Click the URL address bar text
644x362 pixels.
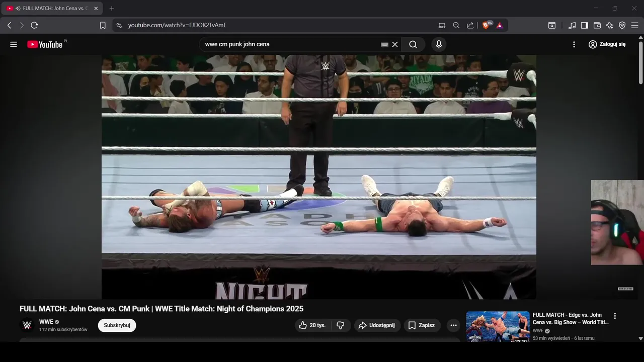[177, 25]
